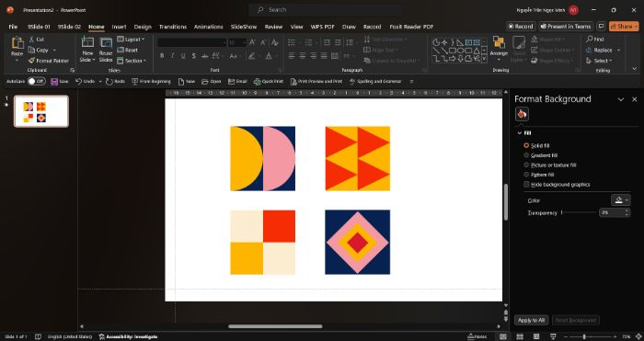Open the Review tab

pyautogui.click(x=273, y=27)
